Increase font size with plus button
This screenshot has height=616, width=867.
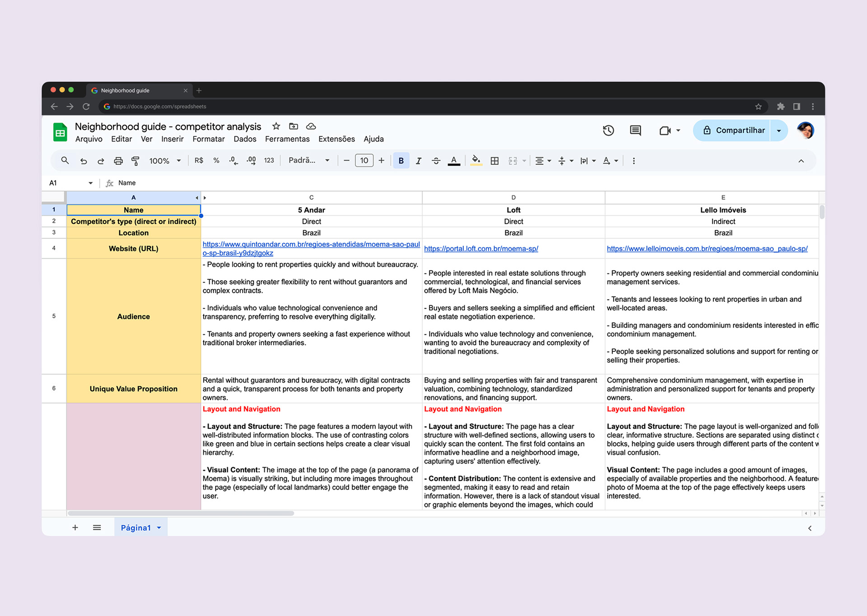(x=382, y=161)
